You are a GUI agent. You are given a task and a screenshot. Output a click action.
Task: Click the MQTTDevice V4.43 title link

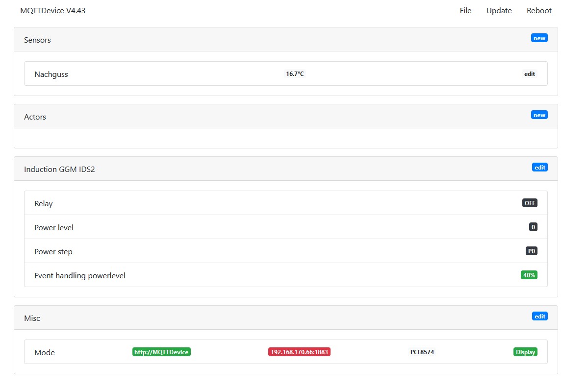pos(53,11)
